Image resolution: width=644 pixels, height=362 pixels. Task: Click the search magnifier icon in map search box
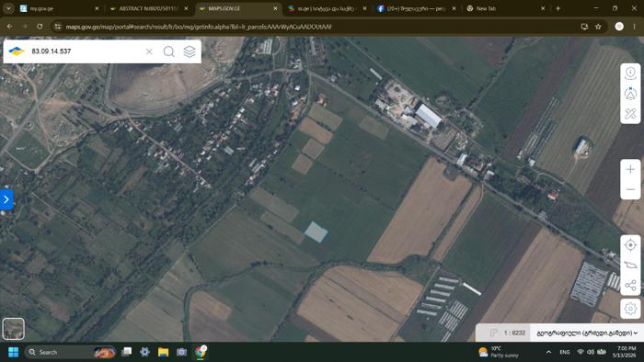pos(168,51)
